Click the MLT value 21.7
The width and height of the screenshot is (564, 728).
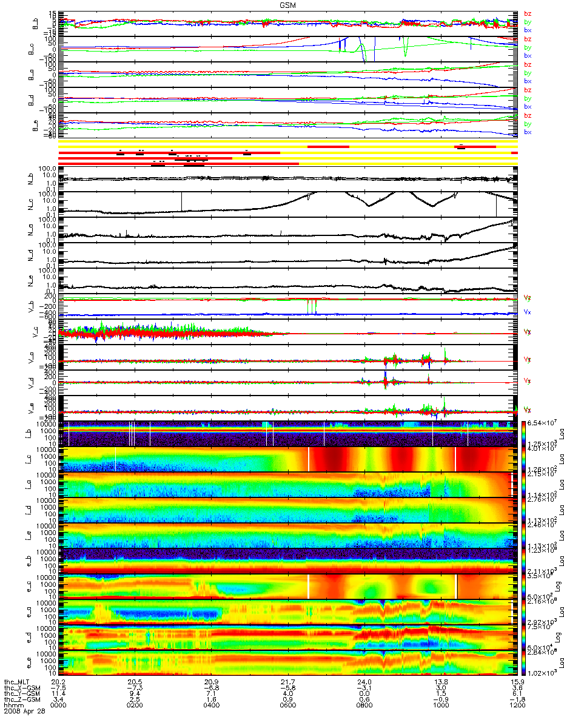[287, 682]
